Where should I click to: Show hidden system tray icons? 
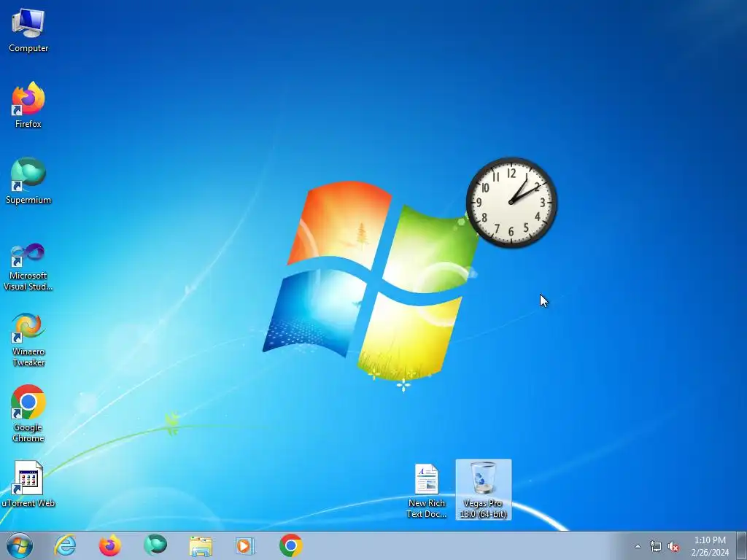(x=638, y=546)
